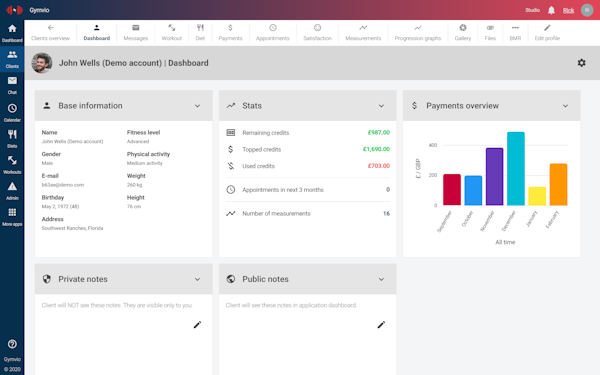Open the Messages tab
This screenshot has width=600, height=375.
pos(136,33)
